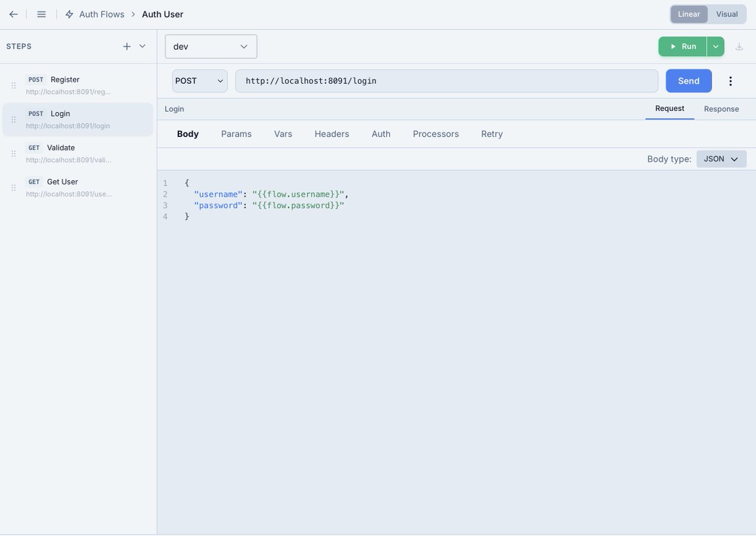Click the lightning bolt Auth Flows icon
Viewport: 756px width, 536px height.
tap(69, 14)
